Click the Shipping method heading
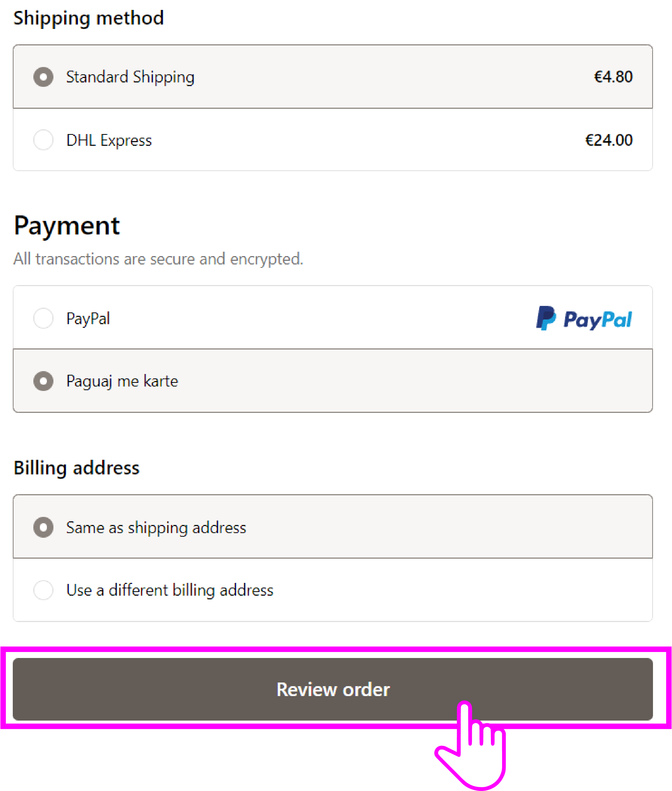 (89, 18)
